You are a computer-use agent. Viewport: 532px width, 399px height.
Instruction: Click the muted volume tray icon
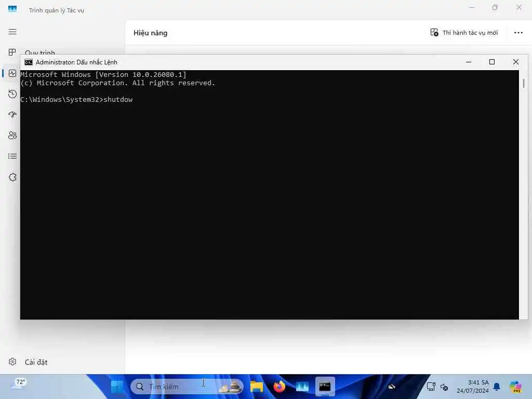point(444,387)
